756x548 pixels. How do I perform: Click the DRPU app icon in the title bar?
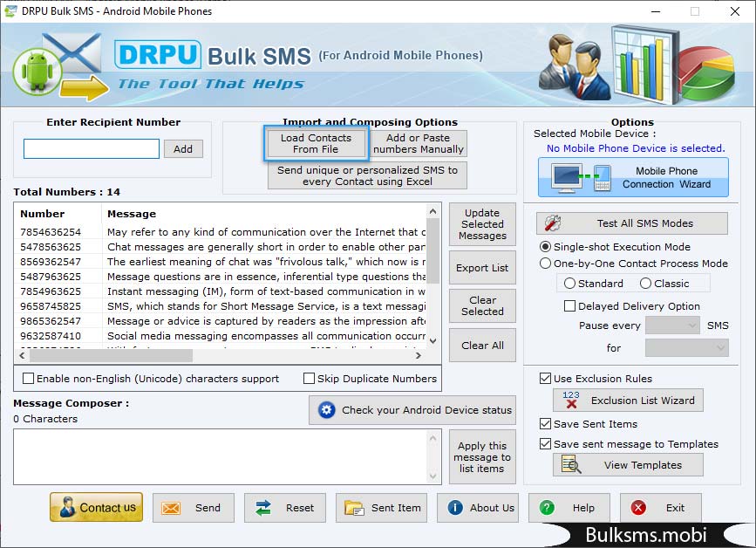(x=10, y=11)
